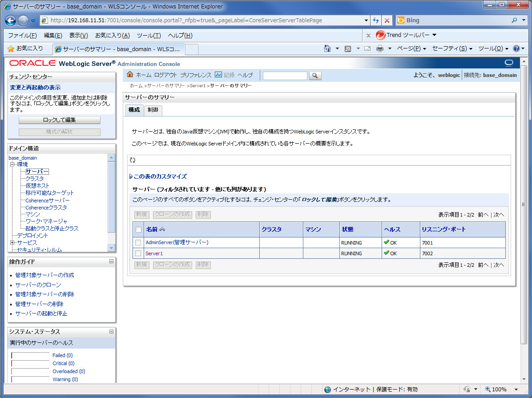Open the zoom level 100% dropdown arrow

point(516,389)
